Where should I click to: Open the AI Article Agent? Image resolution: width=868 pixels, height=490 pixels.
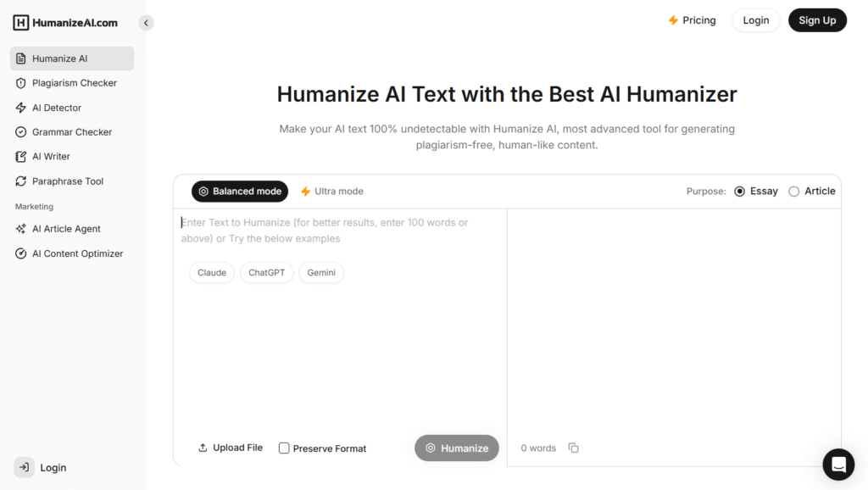[66, 228]
